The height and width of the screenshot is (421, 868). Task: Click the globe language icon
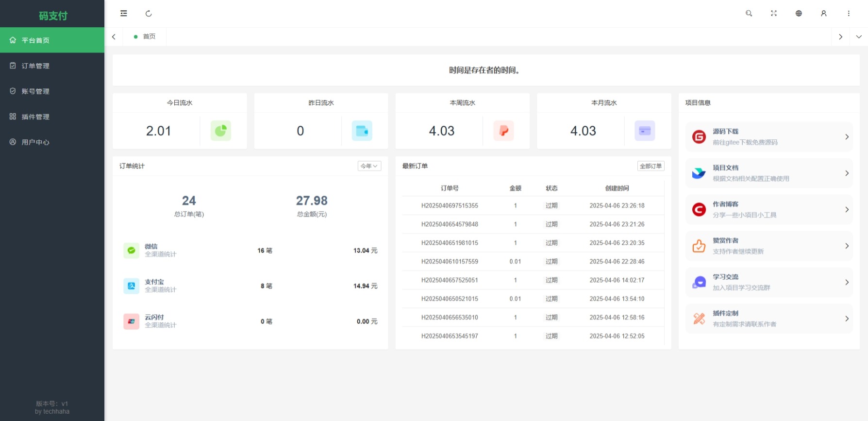click(x=799, y=14)
